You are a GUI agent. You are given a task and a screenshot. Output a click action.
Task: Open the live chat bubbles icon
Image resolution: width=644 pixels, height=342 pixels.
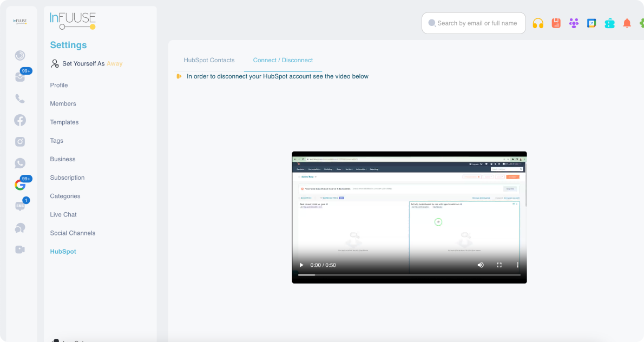tap(19, 228)
